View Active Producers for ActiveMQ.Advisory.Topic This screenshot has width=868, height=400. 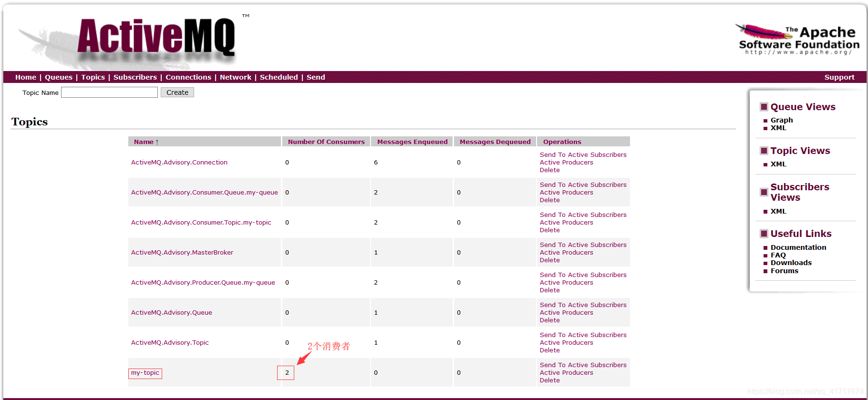click(567, 343)
